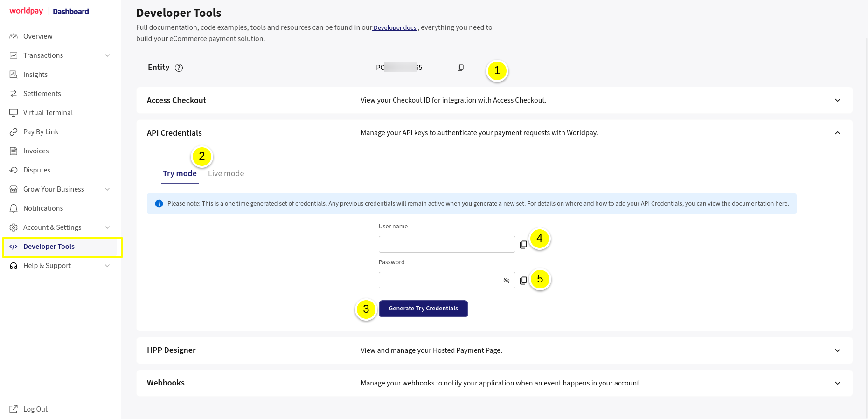Click the Dashboard header link
The height and width of the screenshot is (419, 868).
71,12
